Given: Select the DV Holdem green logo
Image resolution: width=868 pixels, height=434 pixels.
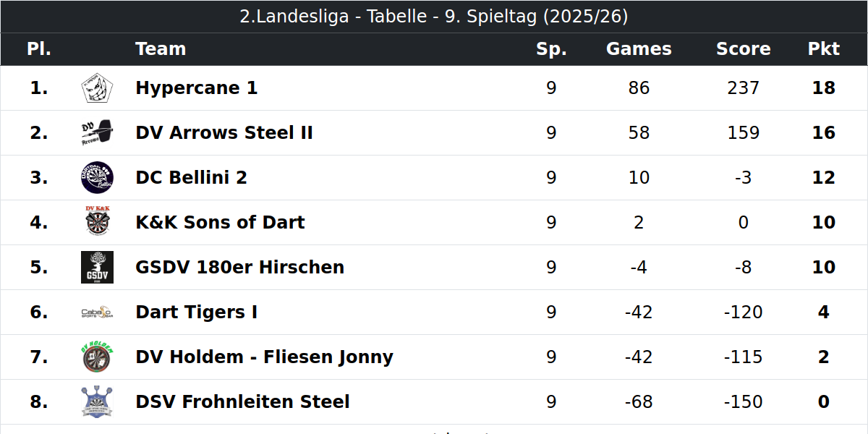Looking at the screenshot, I should click(x=97, y=357).
